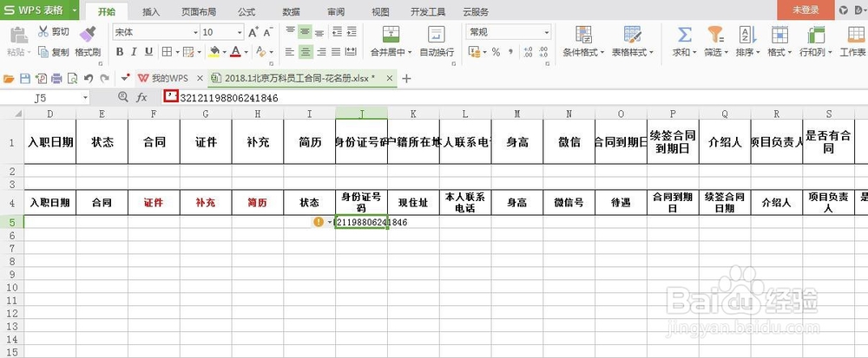Click the percent style icon
The width and height of the screenshot is (868, 358).
coord(496,52)
